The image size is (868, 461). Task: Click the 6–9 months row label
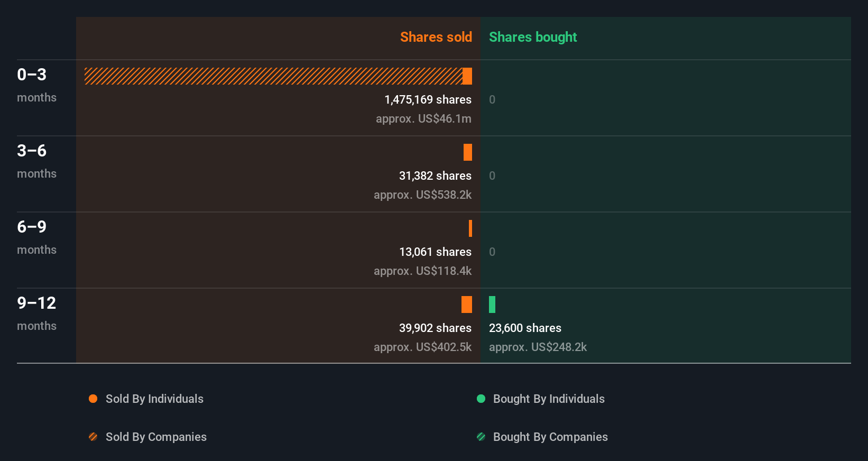pos(36,237)
